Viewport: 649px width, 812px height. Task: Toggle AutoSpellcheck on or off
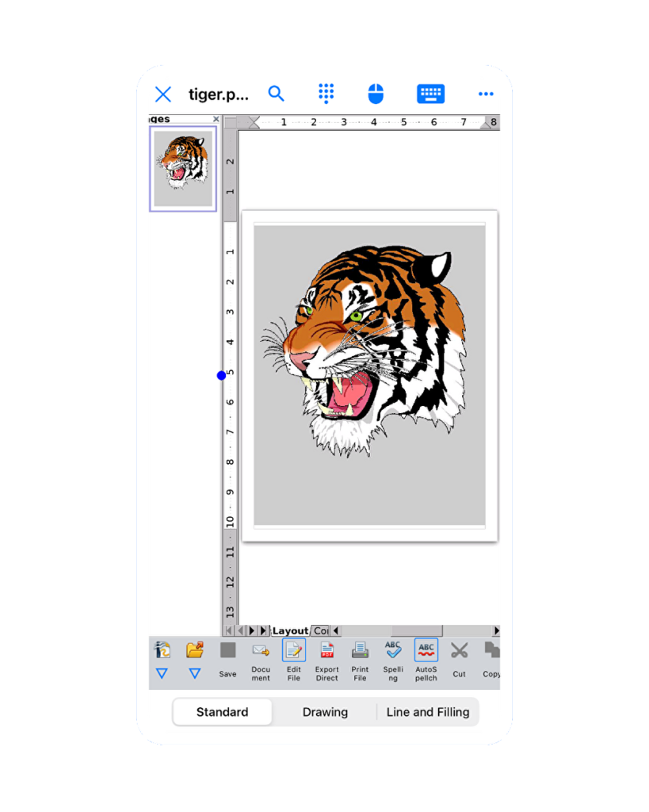coord(426,651)
